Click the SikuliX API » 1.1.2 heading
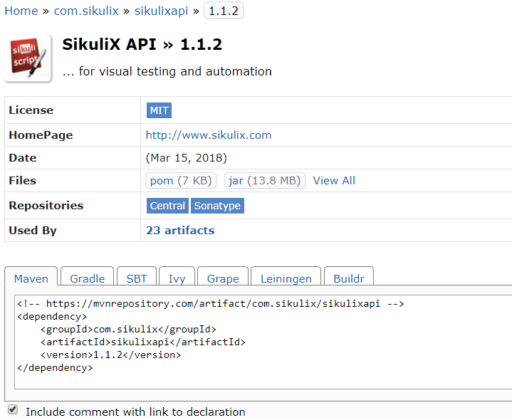512x420 pixels. click(142, 44)
